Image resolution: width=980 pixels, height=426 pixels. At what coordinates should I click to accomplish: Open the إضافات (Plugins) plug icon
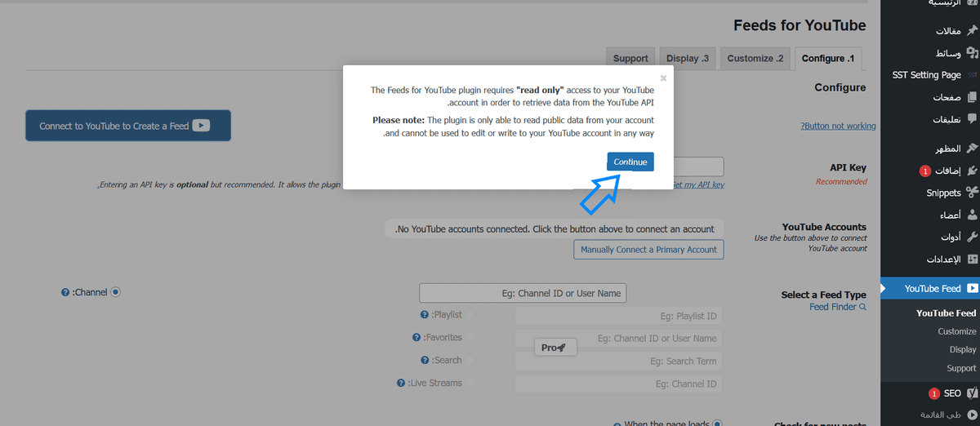(972, 171)
